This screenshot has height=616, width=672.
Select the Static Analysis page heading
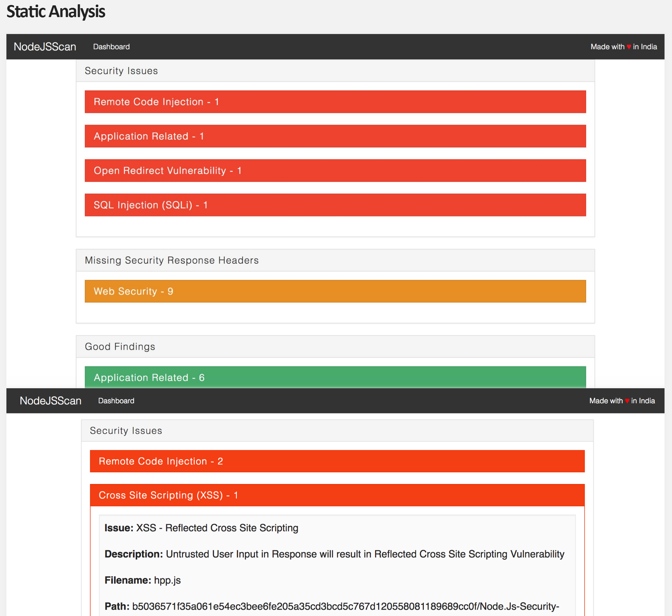(56, 11)
